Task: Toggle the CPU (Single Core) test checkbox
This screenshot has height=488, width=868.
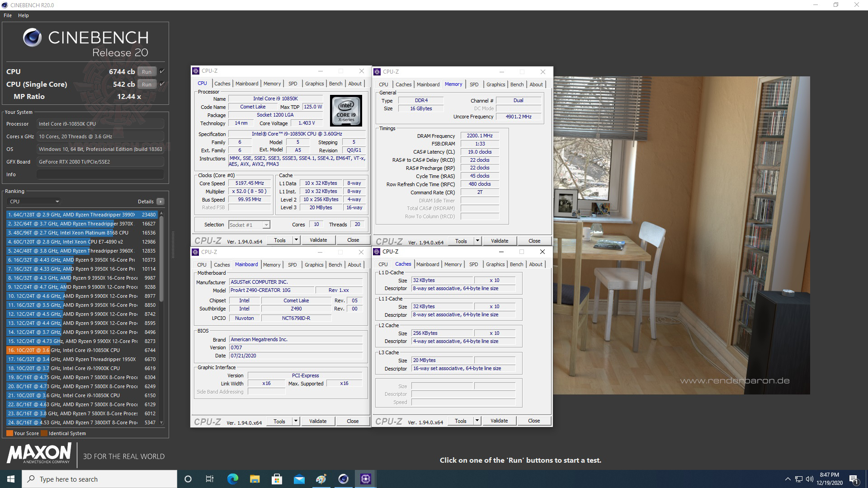Action: pos(162,84)
